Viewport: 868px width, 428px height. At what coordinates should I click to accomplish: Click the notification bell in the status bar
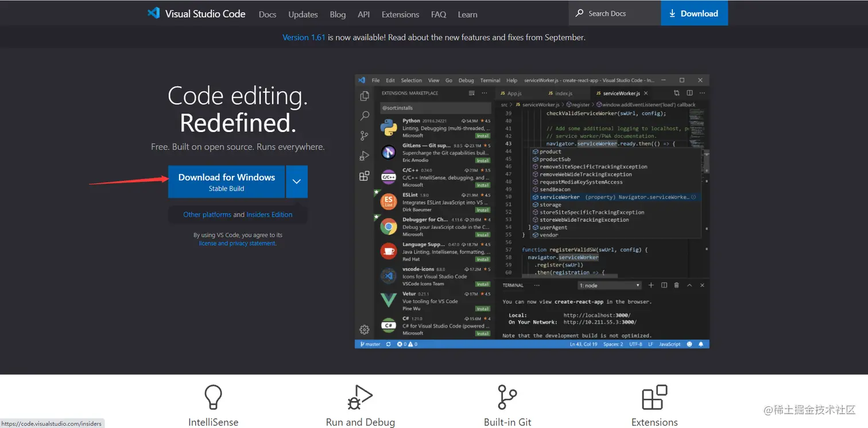click(x=701, y=344)
